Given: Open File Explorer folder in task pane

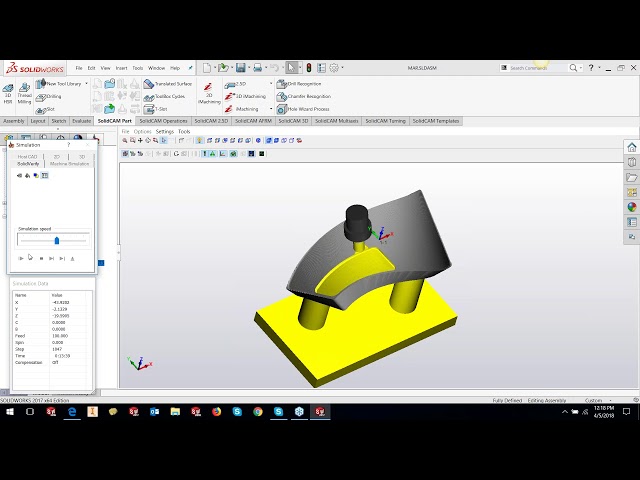Looking at the screenshot, I should pos(632,177).
